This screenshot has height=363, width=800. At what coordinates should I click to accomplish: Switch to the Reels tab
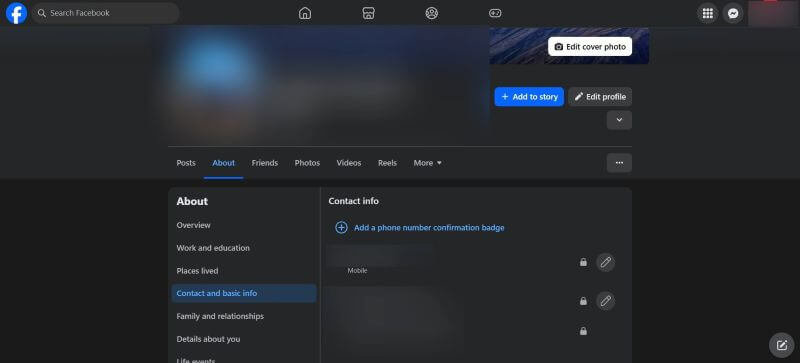[x=387, y=163]
